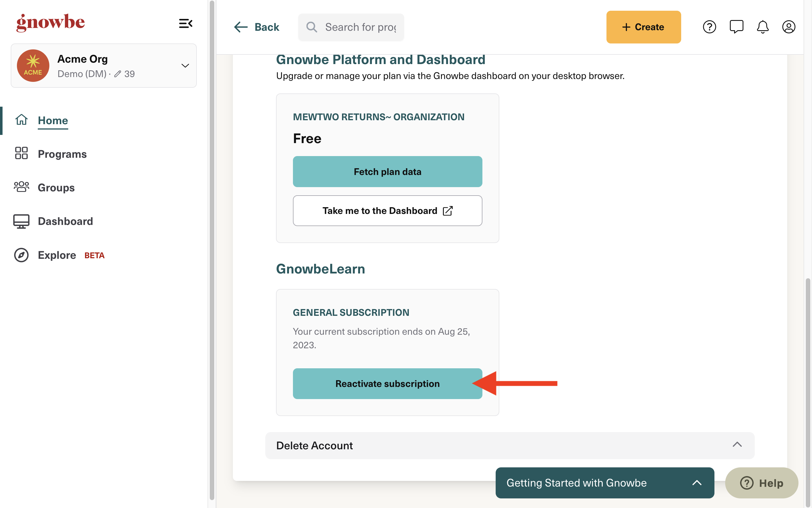
Task: Click the sidebar vertical scrollbar
Action: coord(212,250)
